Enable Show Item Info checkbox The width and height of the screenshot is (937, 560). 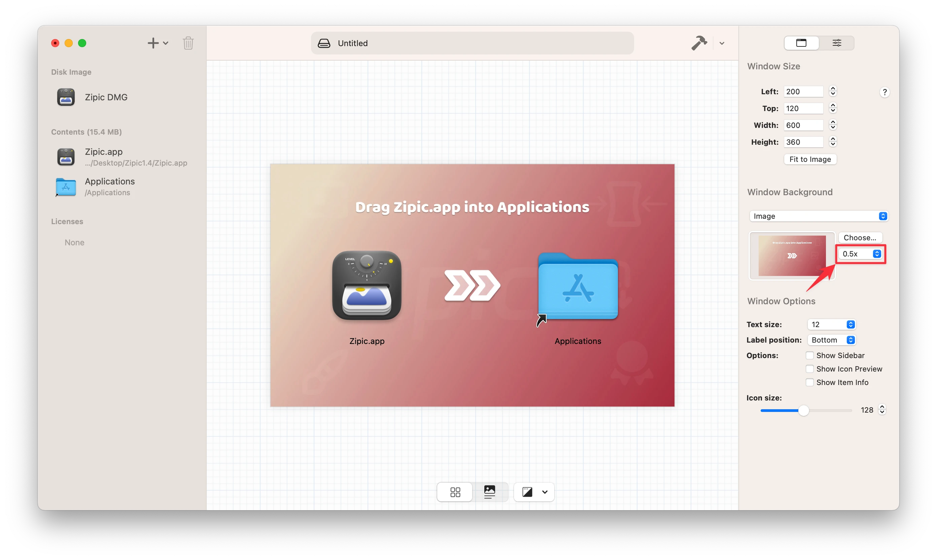pos(809,382)
